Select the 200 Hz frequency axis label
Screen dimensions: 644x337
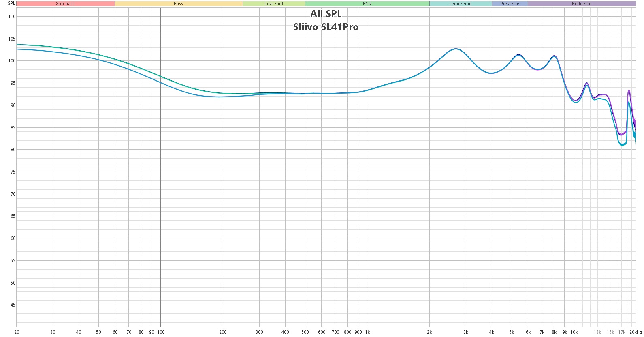[x=223, y=332]
